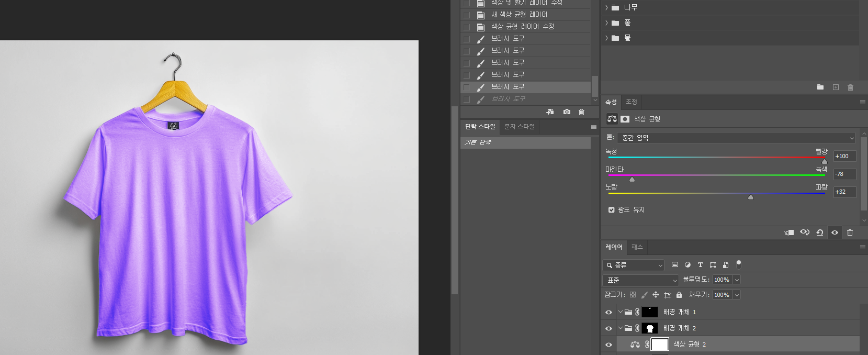The width and height of the screenshot is (868, 355).
Task: Hide the 색상 균형 2 layer
Action: 608,345
